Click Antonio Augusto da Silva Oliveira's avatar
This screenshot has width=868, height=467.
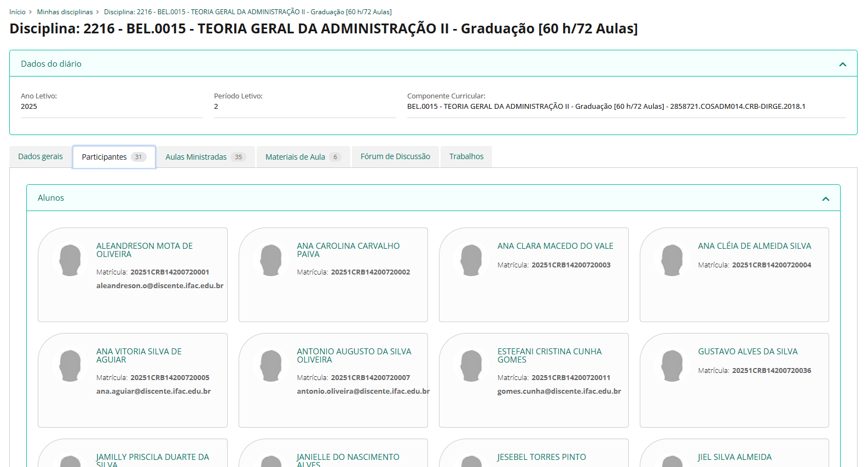pos(271,366)
